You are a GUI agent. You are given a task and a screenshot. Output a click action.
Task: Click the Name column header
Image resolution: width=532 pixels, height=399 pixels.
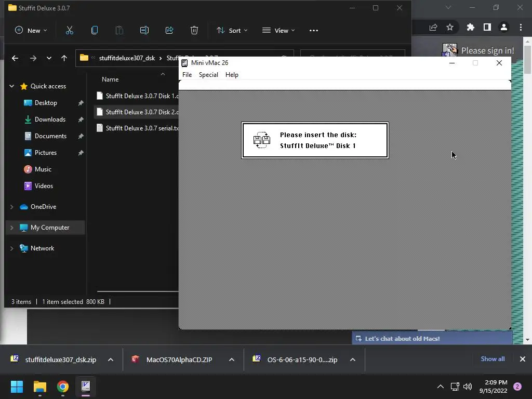coord(110,79)
